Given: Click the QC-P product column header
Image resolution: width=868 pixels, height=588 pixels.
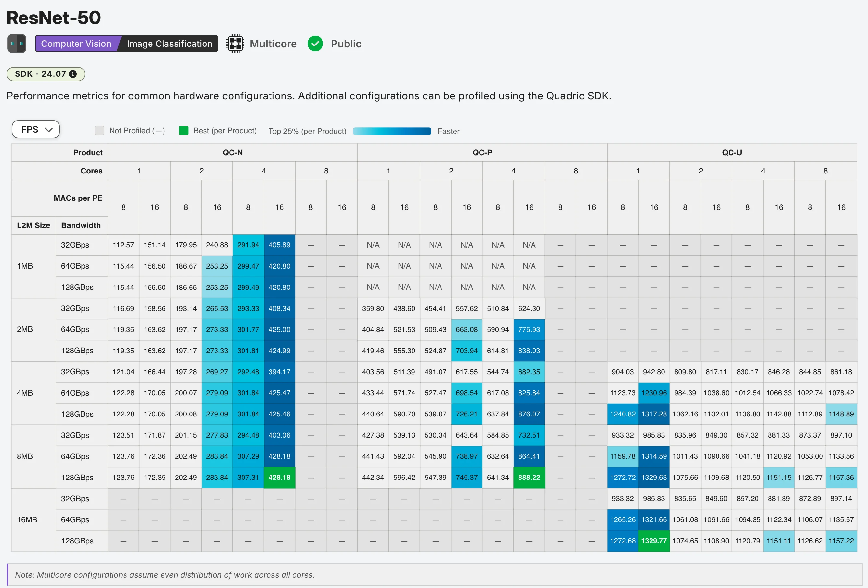Looking at the screenshot, I should coord(482,153).
